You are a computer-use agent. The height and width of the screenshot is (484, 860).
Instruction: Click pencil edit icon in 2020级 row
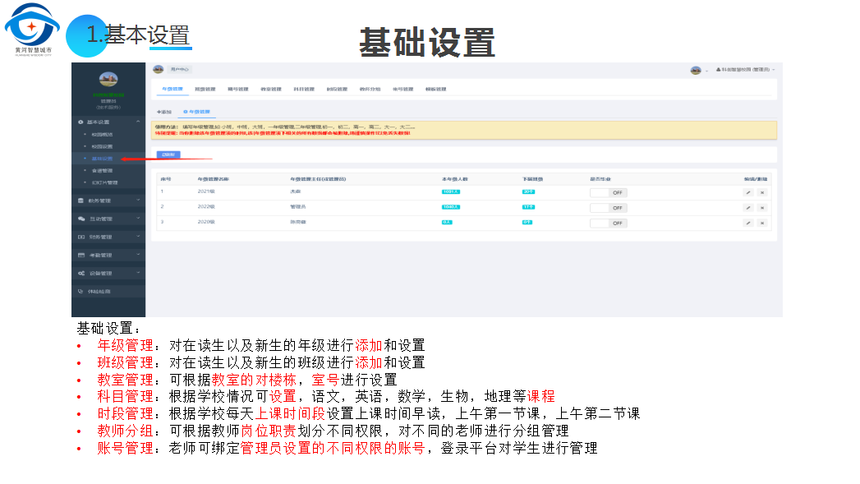pos(748,223)
